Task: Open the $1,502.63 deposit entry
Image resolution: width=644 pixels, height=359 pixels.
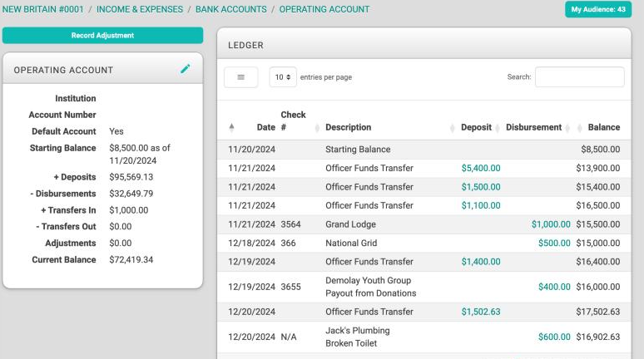Action: pyautogui.click(x=481, y=312)
